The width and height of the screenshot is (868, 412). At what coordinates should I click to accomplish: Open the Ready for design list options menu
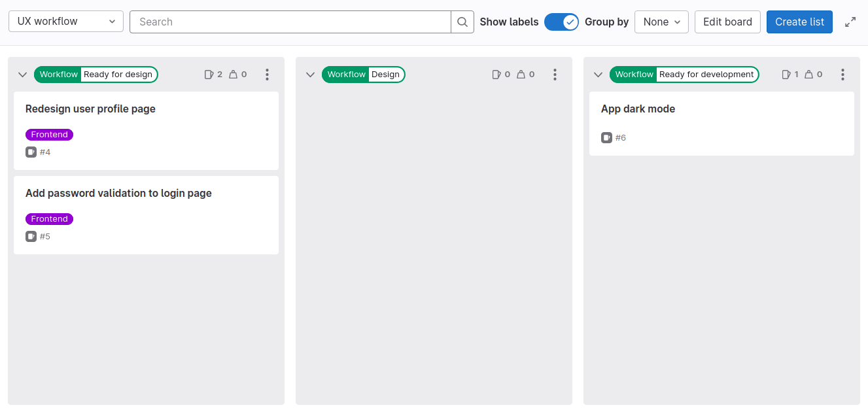[267, 75]
